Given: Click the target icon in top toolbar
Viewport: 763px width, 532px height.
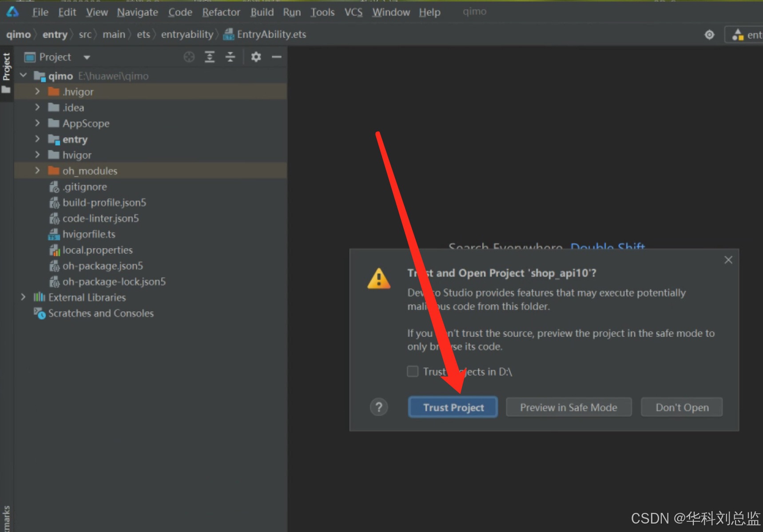Looking at the screenshot, I should (x=709, y=35).
